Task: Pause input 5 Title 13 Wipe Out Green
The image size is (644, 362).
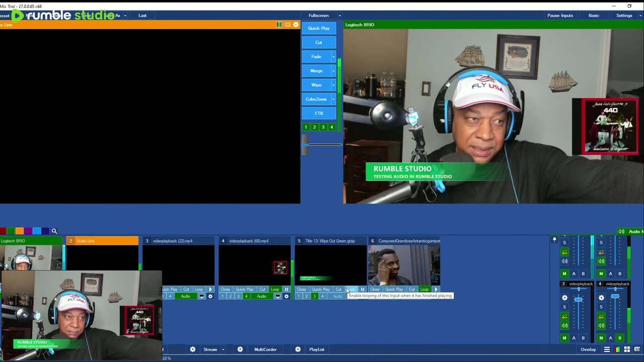Action: click(362, 289)
